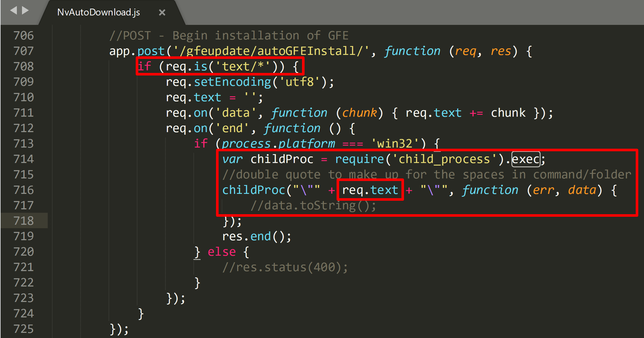Click the previous tab left arrow

click(13, 11)
